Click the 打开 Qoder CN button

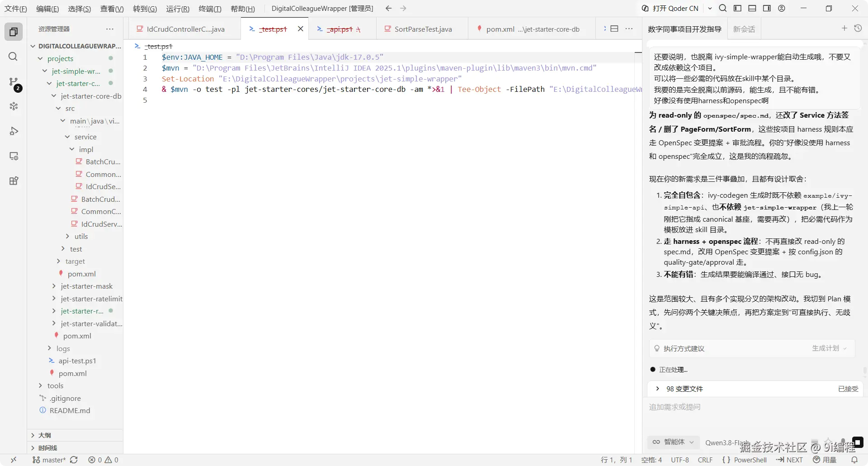(670, 8)
